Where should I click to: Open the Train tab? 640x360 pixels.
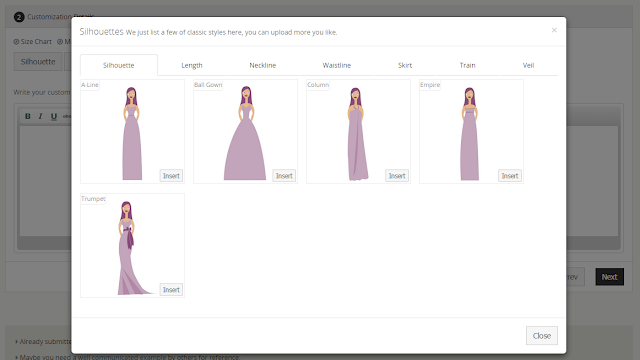[467, 65]
